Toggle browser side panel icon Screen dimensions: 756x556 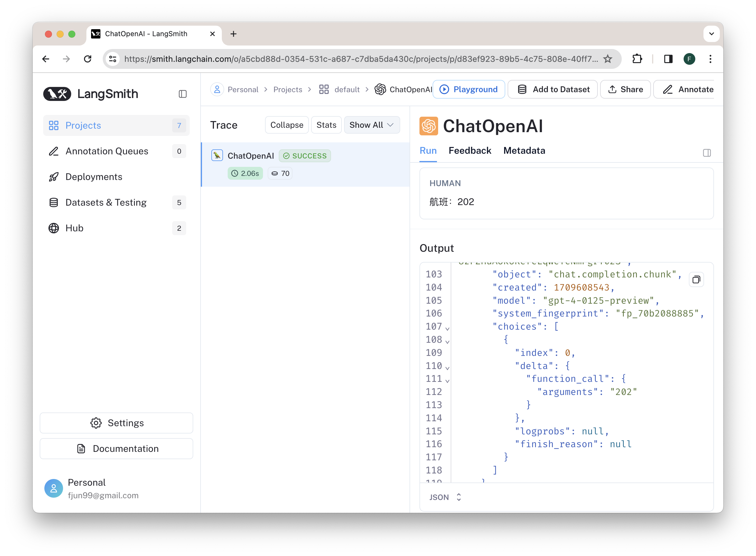tap(668, 59)
